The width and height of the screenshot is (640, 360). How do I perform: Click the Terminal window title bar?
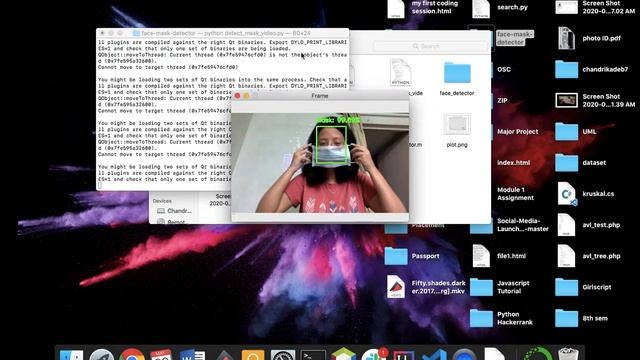tap(222, 33)
